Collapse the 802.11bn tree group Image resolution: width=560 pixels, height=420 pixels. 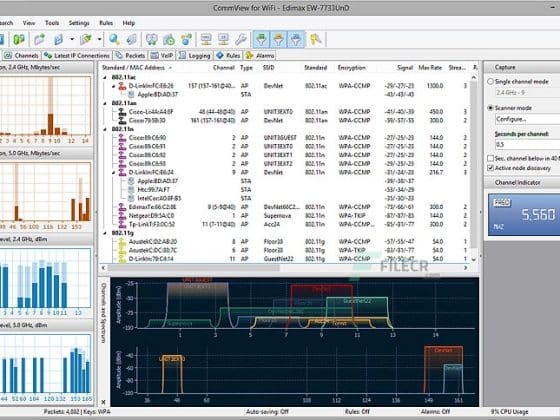click(x=105, y=129)
